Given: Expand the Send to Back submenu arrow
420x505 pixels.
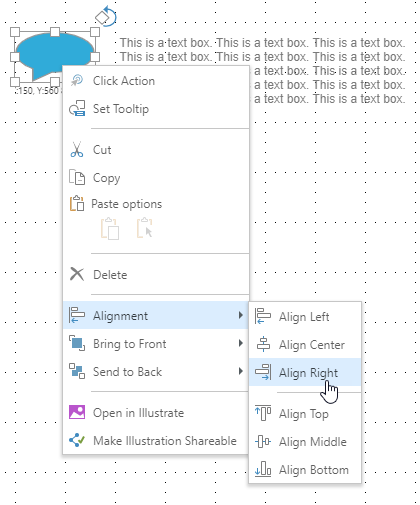Looking at the screenshot, I should point(241,371).
